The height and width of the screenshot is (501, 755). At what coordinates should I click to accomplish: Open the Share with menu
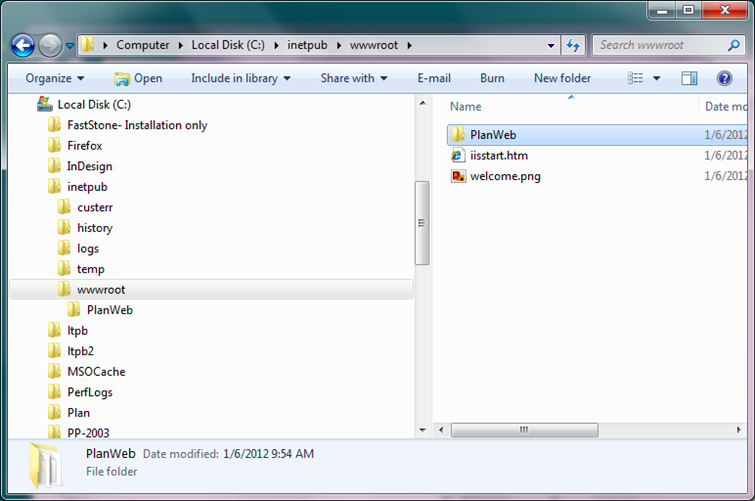point(354,78)
